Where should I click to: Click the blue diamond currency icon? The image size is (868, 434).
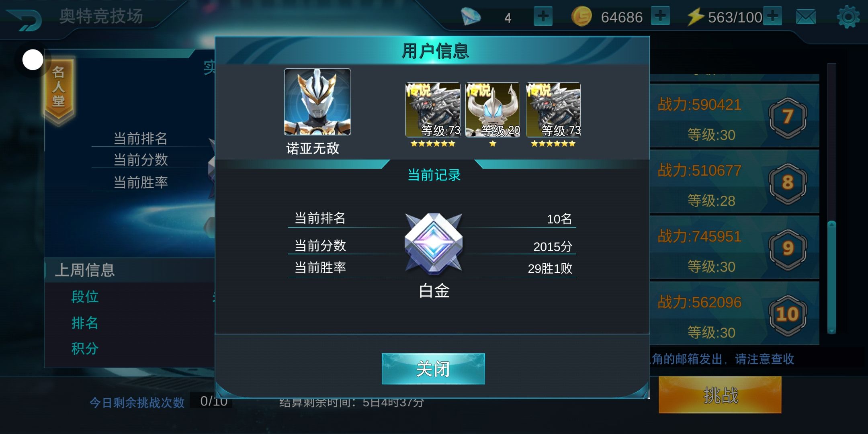point(471,16)
